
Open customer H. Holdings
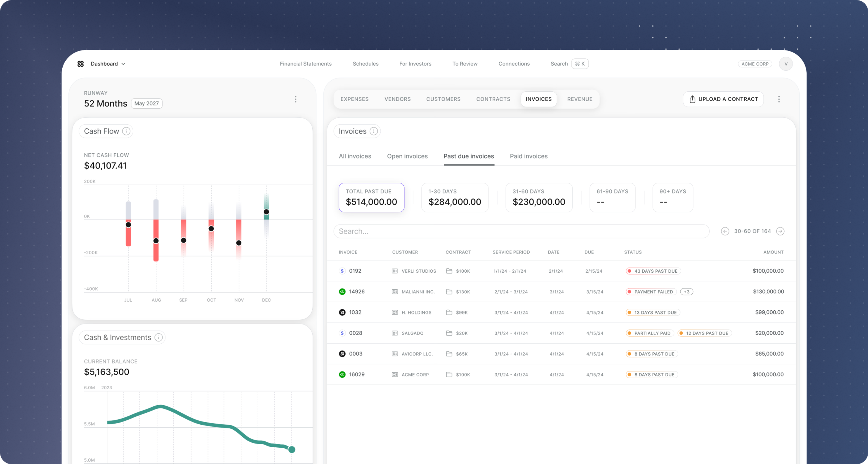[411, 313]
